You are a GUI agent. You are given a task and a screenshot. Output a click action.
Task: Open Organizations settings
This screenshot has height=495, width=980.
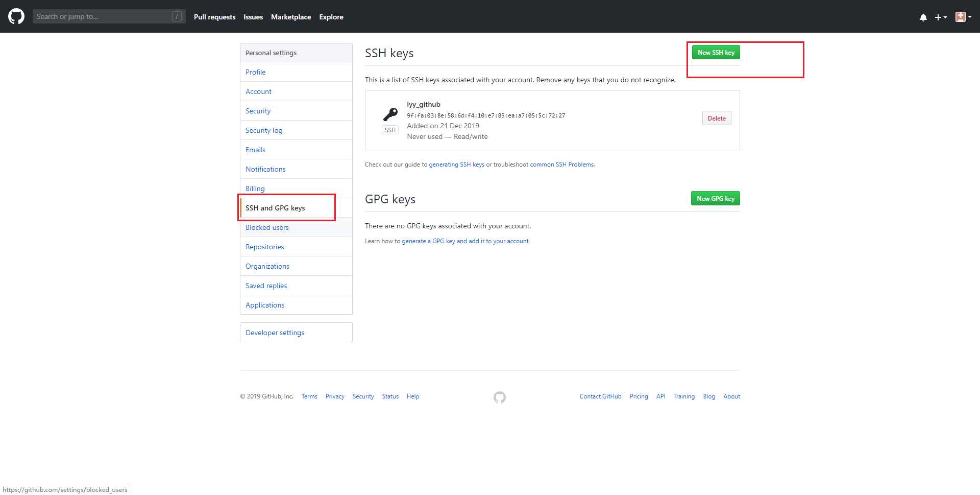point(296,266)
